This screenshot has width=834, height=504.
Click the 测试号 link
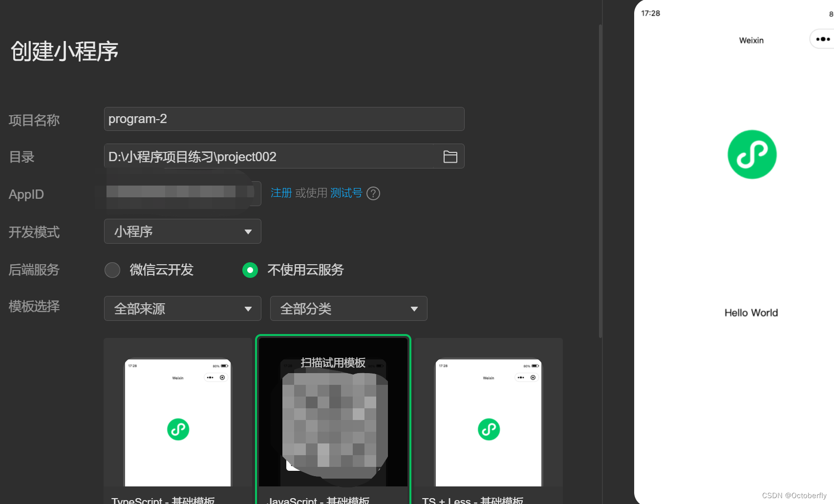click(x=346, y=193)
